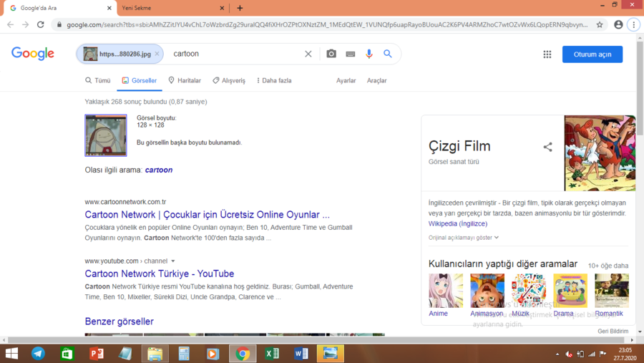Screen dimensions: 644x363
Task: Click Geri Bildirim feedback link
Action: coord(613,331)
